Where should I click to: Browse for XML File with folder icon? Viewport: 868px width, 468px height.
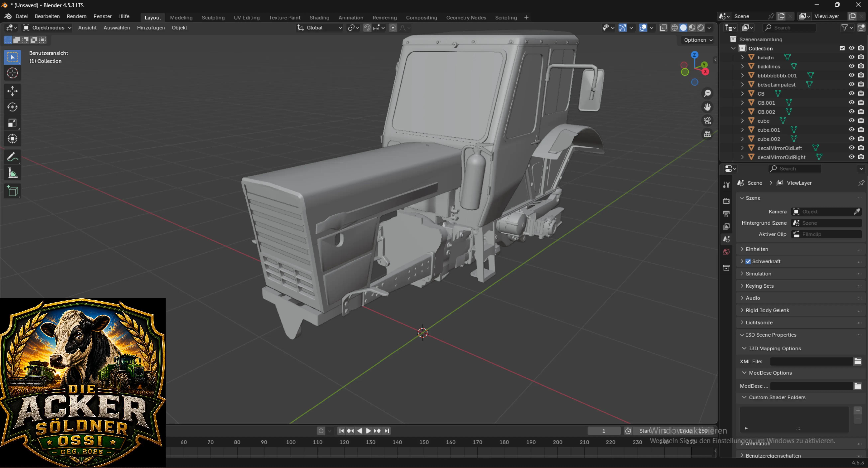(858, 361)
